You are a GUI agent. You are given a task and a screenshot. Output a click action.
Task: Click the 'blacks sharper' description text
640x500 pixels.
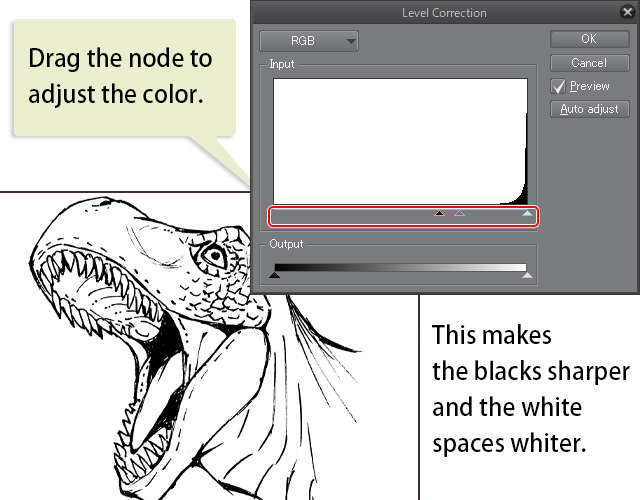pyautogui.click(x=530, y=371)
